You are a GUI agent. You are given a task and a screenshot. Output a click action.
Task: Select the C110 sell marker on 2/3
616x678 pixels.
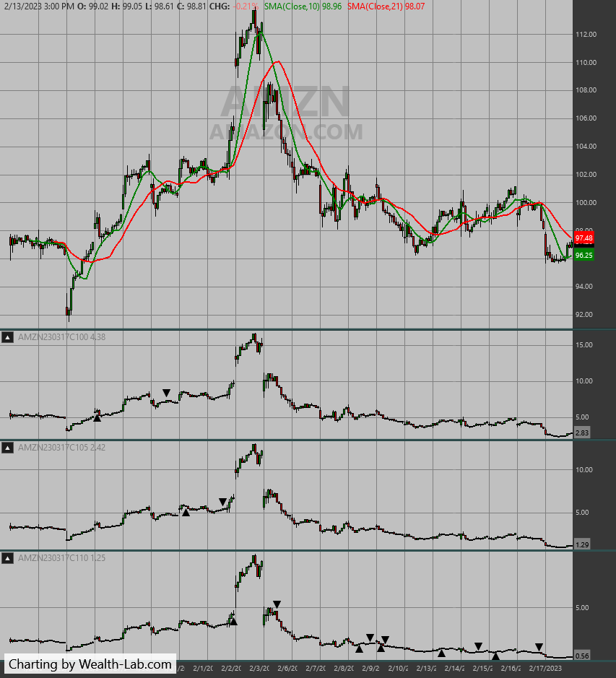pyautogui.click(x=277, y=604)
